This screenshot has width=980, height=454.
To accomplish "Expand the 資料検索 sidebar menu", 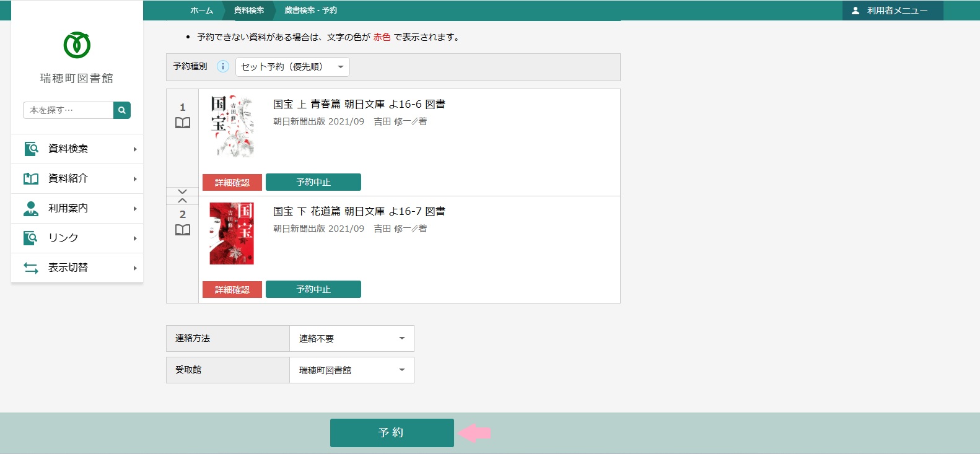I will (77, 149).
